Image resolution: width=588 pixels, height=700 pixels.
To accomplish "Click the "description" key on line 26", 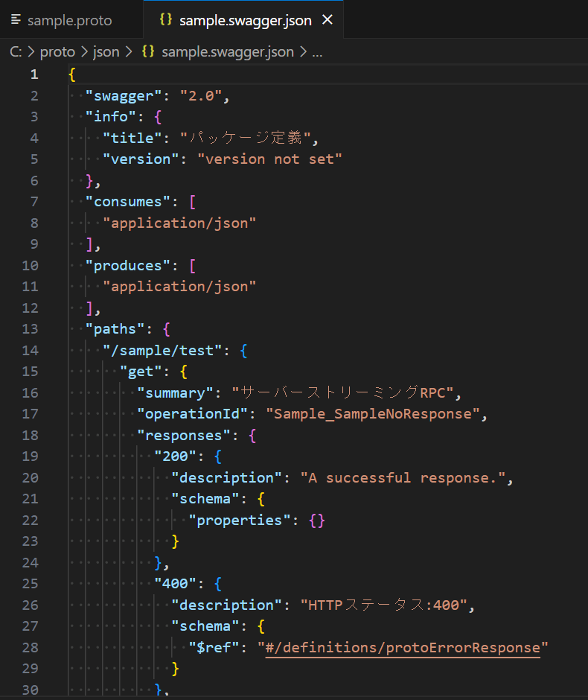I will click(226, 605).
